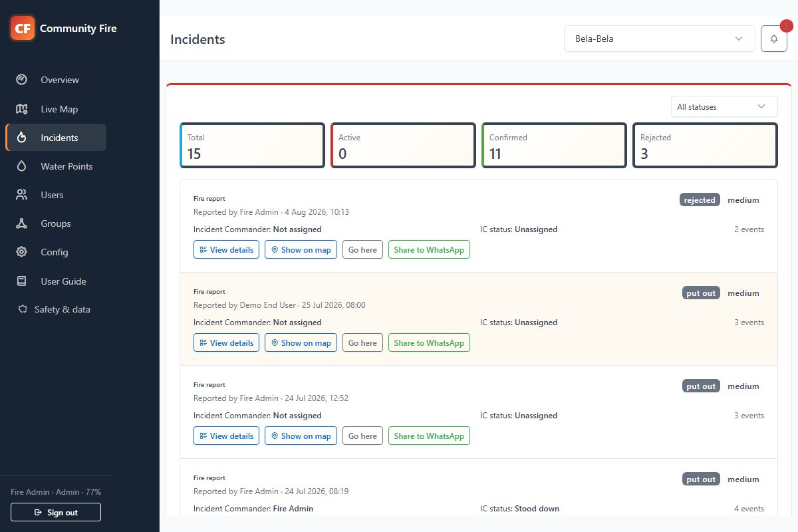Click '3 events' on the 25 Jul report

point(749,323)
